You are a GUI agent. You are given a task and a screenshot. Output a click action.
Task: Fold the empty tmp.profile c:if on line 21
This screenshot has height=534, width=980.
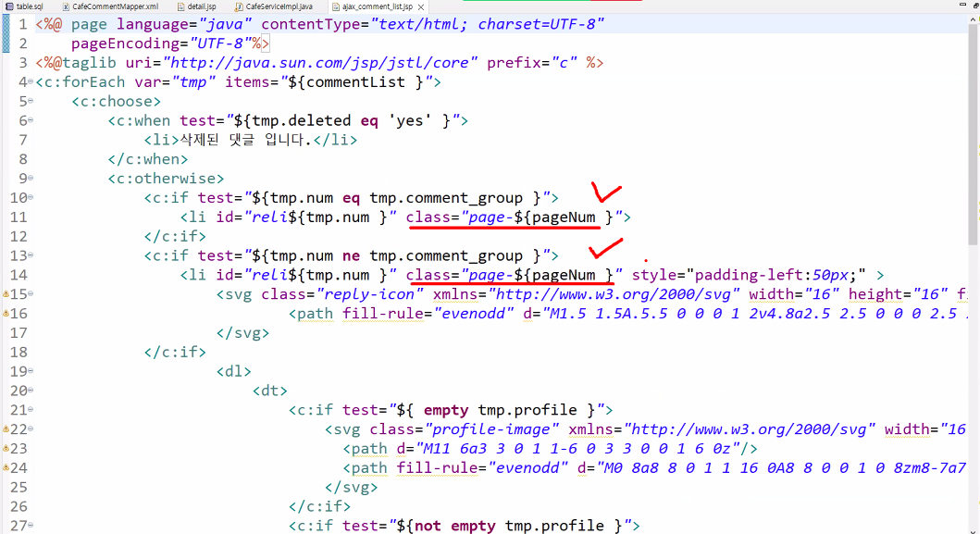31,410
